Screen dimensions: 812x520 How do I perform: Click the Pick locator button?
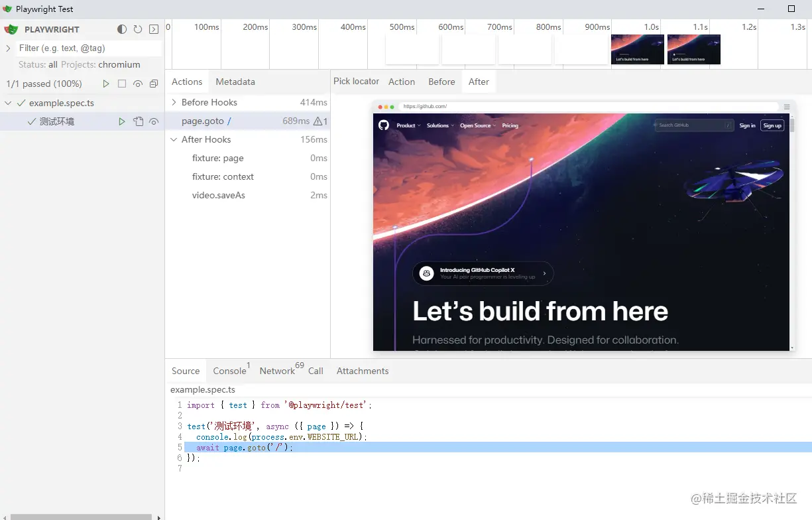[x=357, y=81]
